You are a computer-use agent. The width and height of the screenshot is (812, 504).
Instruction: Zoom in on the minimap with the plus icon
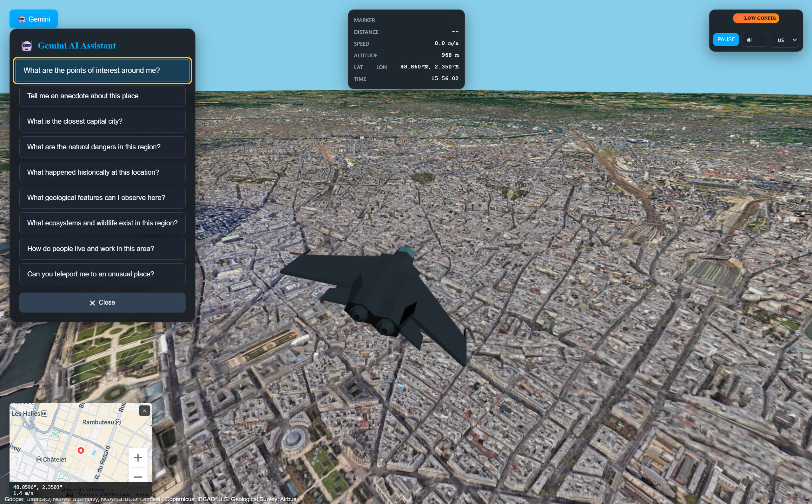click(138, 457)
